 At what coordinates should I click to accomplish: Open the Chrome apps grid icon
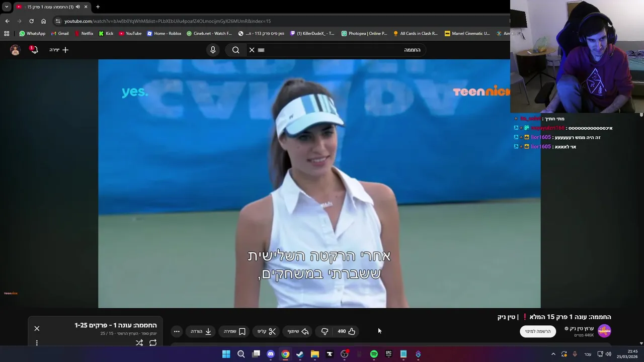pyautogui.click(x=7, y=34)
